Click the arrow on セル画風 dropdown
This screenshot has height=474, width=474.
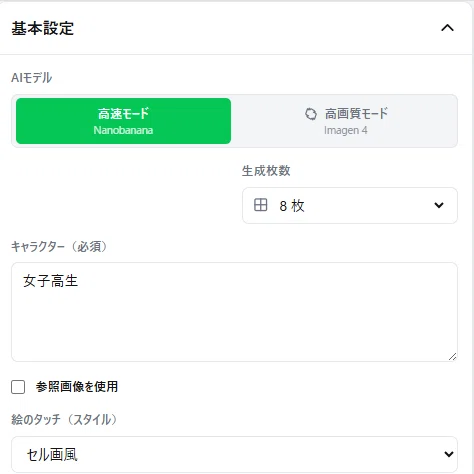449,454
